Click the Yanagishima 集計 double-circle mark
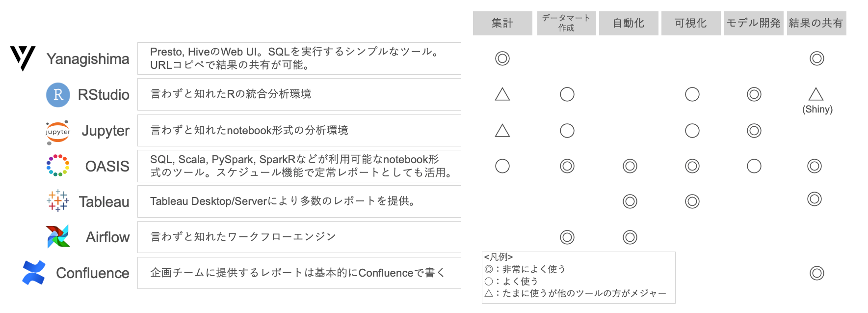The image size is (868, 313). pos(502,58)
